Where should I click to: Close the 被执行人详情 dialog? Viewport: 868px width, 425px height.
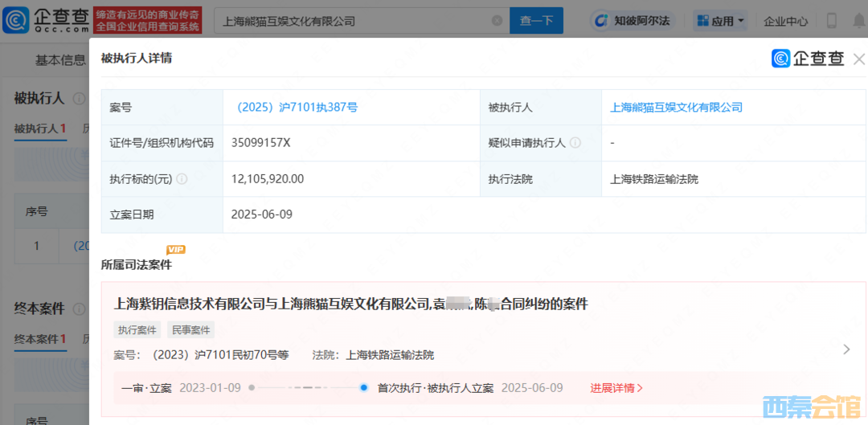pyautogui.click(x=859, y=59)
